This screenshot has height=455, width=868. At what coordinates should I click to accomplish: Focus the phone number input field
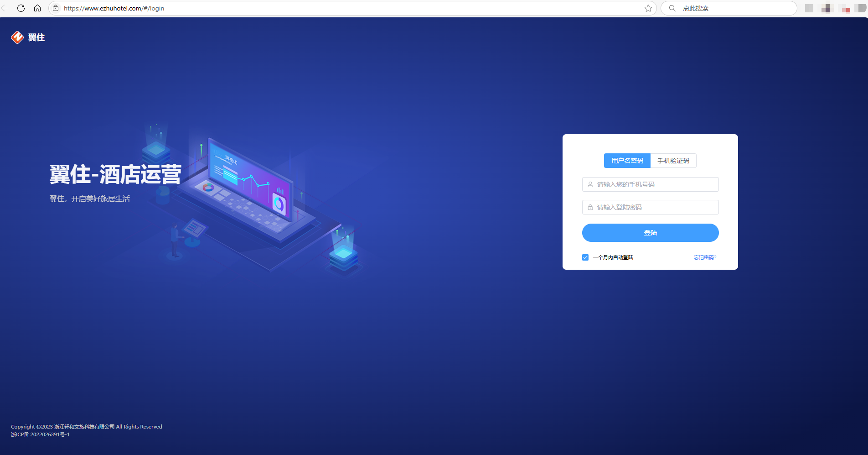pyautogui.click(x=651, y=184)
